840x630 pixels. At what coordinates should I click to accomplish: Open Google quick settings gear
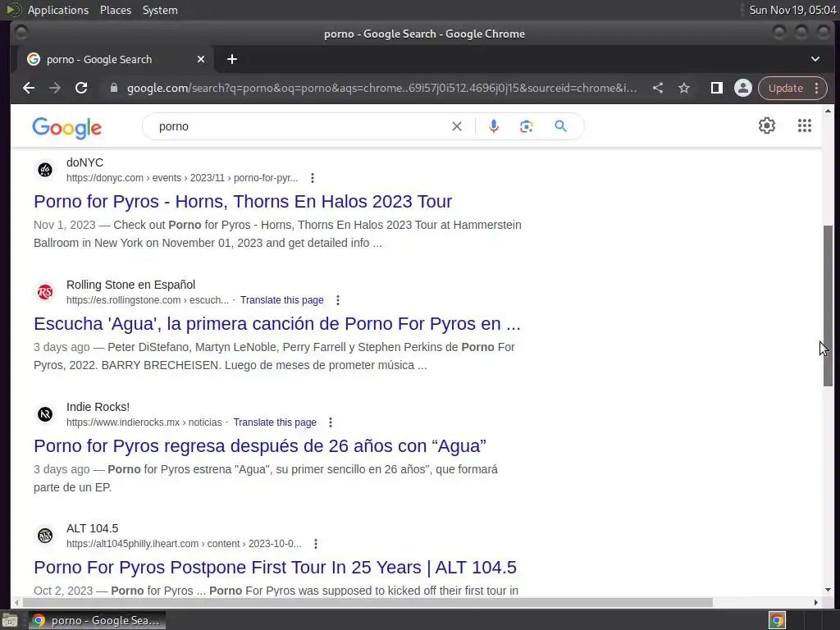[x=767, y=126]
